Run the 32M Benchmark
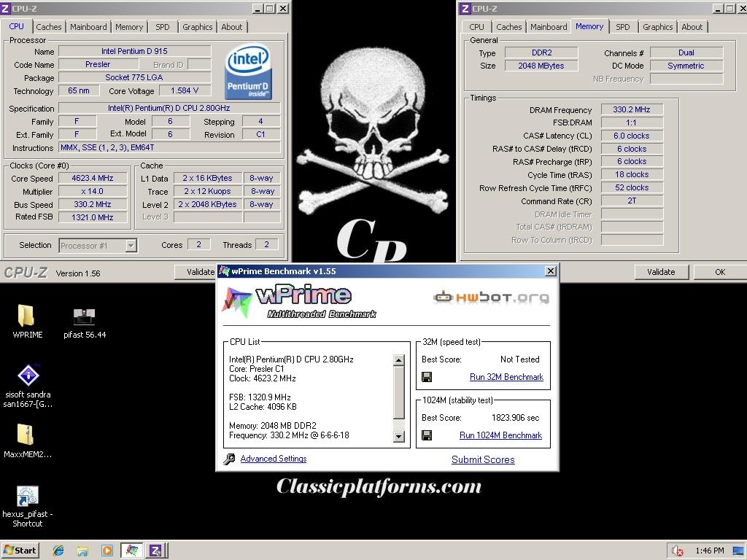747x560 pixels. tap(506, 377)
